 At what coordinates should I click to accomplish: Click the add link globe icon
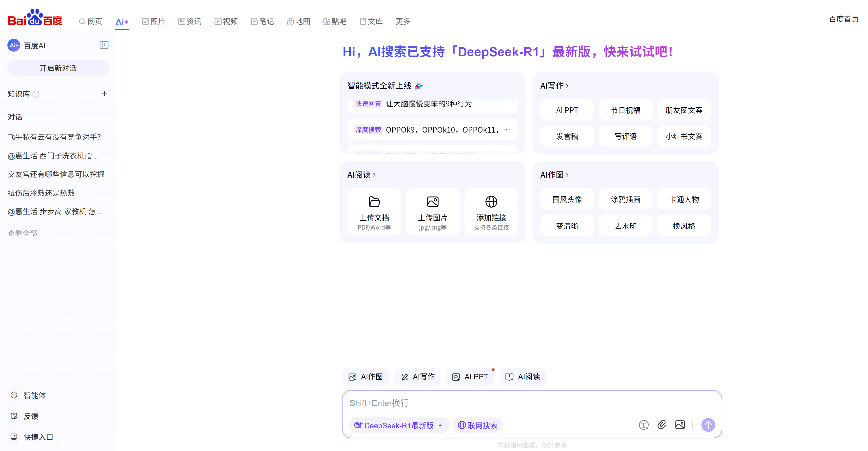(491, 202)
